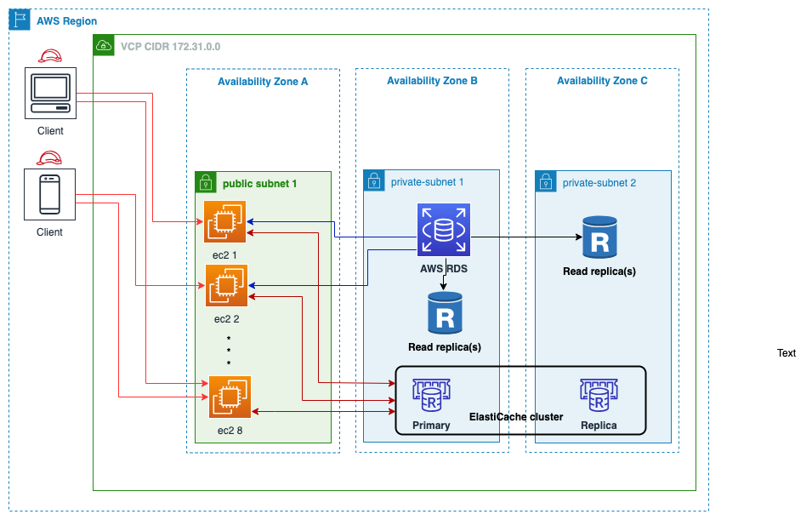
Task: Click the AWS Region flag icon
Action: (x=20, y=20)
